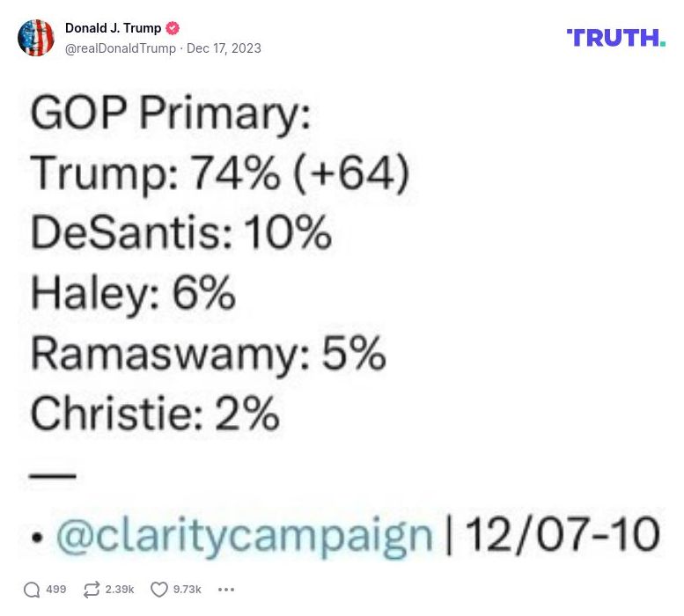Click the TRUTH logo
Image resolution: width=684 pixels, height=616 pixels.
click(615, 38)
